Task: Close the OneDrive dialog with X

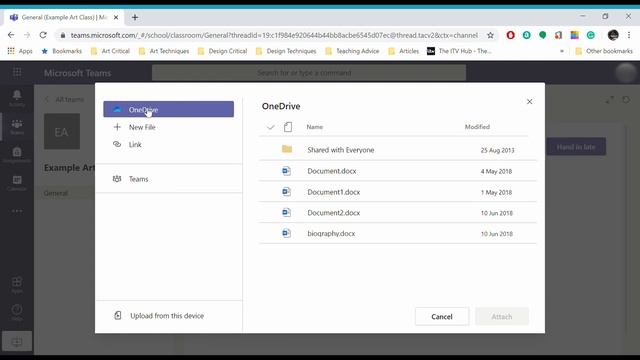Action: (529, 101)
